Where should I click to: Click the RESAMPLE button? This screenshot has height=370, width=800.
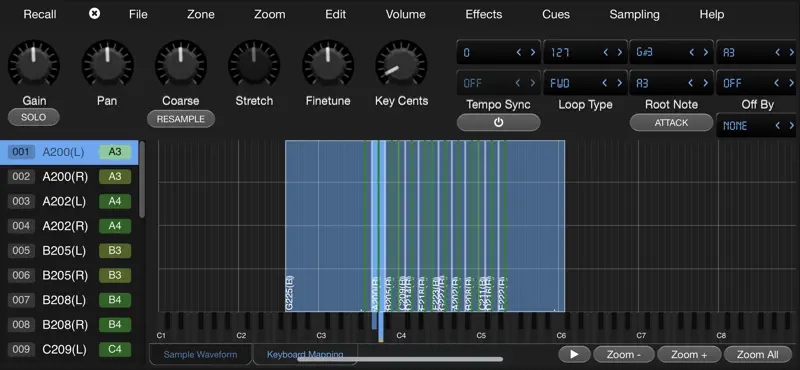coord(181,119)
